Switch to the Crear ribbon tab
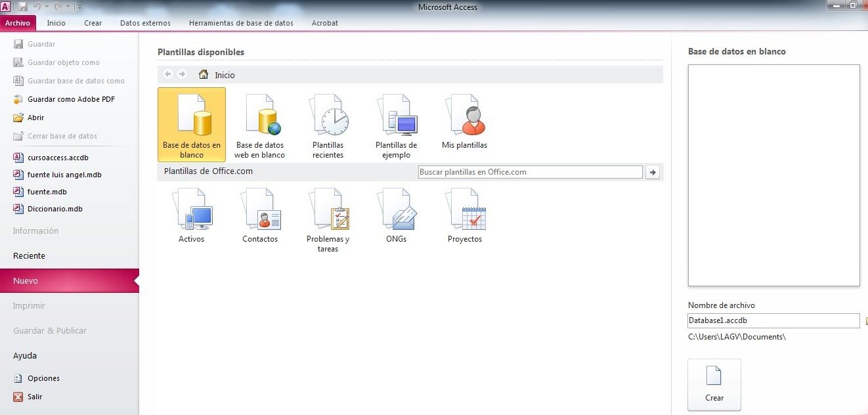Image resolution: width=868 pixels, height=415 pixels. (x=93, y=23)
